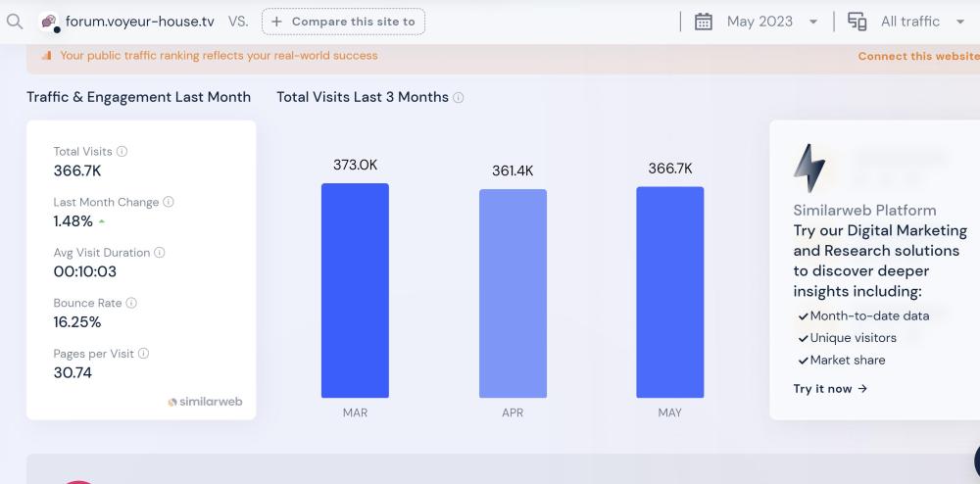Expand the All traffic dropdown
The width and height of the screenshot is (980, 484).
921,22
